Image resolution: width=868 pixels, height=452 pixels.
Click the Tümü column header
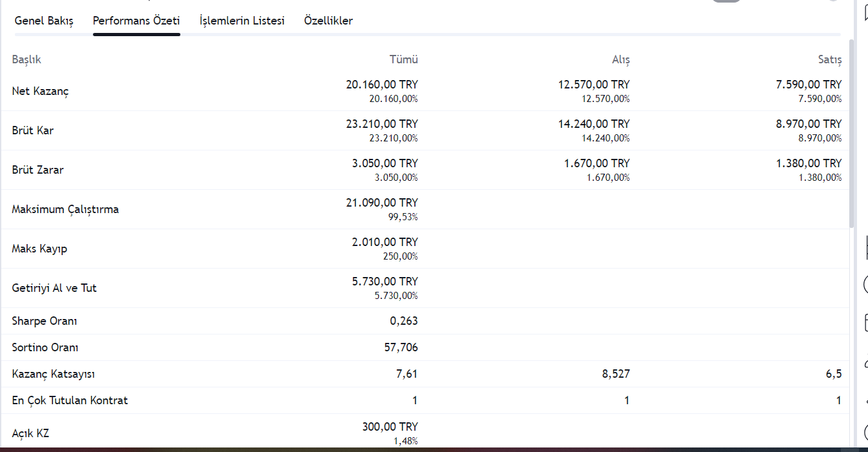pos(404,59)
